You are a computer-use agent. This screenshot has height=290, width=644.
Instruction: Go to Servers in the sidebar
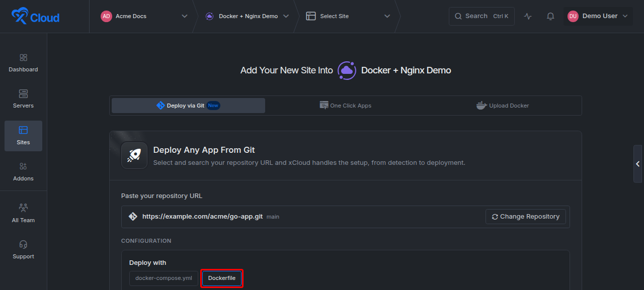click(23, 99)
